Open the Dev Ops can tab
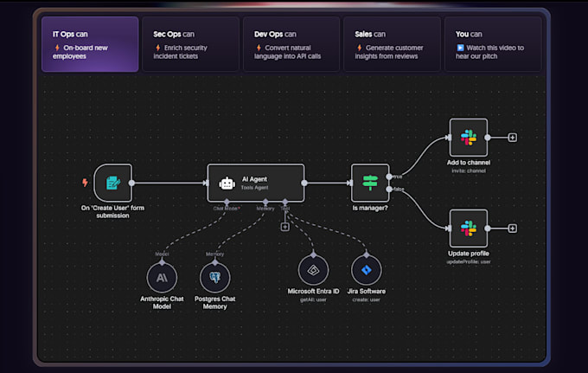 (x=291, y=44)
